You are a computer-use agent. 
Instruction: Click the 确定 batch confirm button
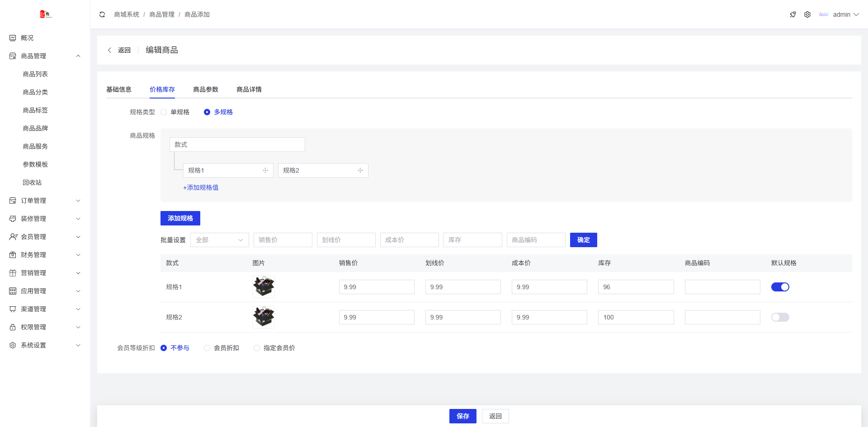click(584, 240)
